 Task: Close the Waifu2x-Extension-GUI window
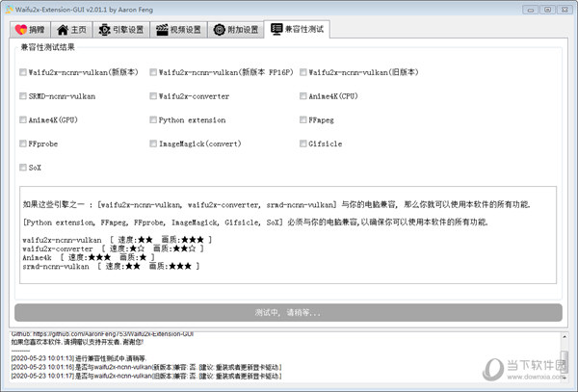tap(565, 10)
